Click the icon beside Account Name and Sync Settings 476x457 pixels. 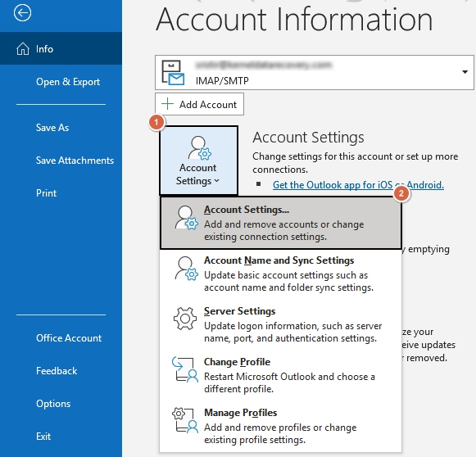point(186,269)
